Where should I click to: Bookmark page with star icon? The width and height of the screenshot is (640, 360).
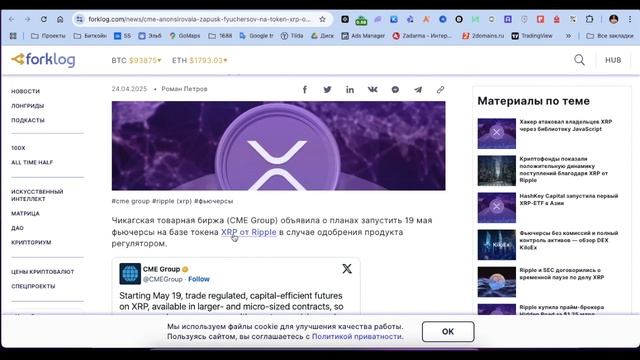[322, 19]
